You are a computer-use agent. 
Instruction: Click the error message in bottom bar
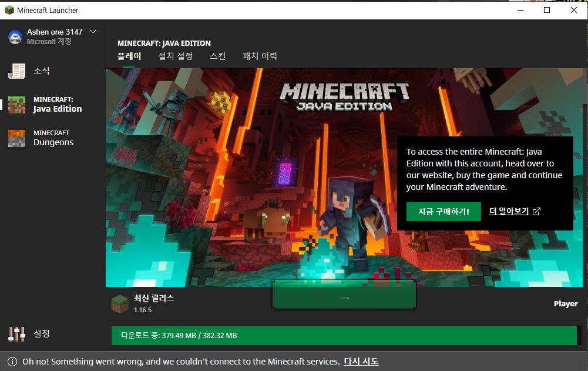tap(181, 362)
